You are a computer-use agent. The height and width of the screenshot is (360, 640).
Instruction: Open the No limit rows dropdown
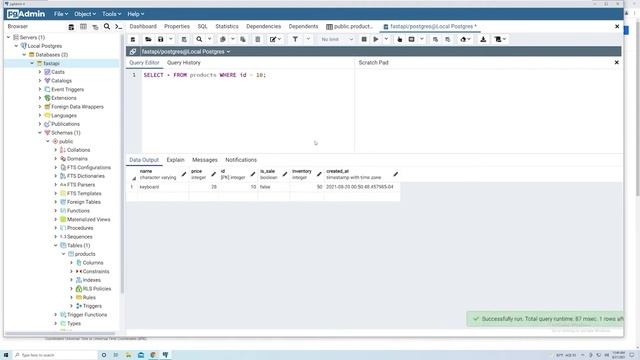(336, 39)
